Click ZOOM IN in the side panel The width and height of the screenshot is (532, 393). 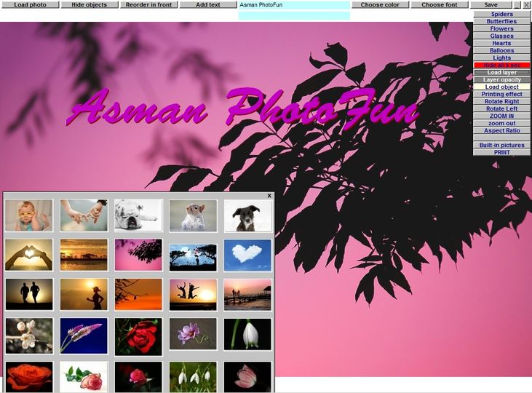[x=501, y=116]
